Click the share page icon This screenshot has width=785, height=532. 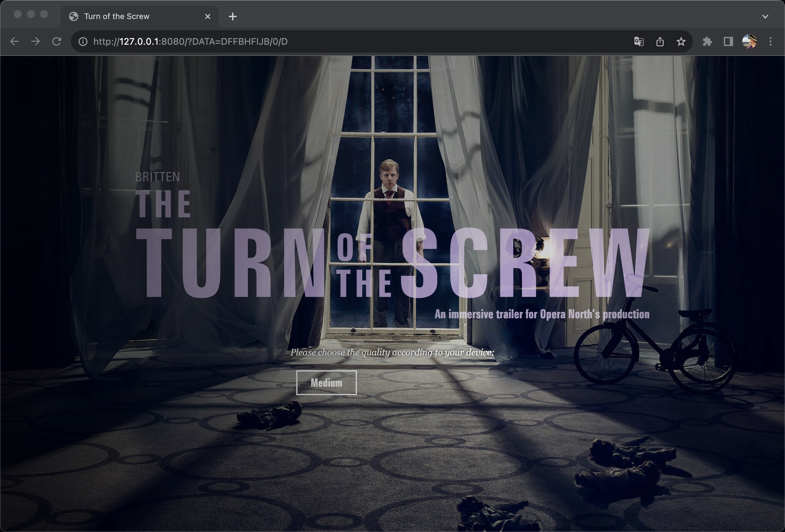(660, 41)
